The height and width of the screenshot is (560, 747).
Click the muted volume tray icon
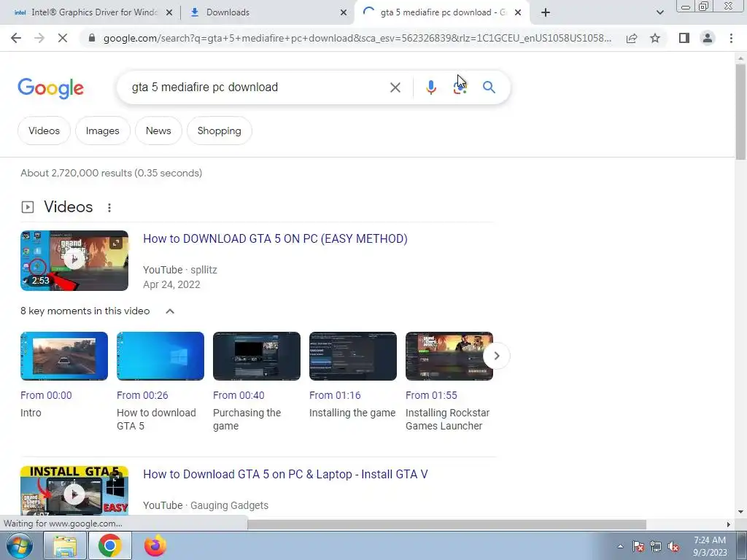[x=673, y=546]
